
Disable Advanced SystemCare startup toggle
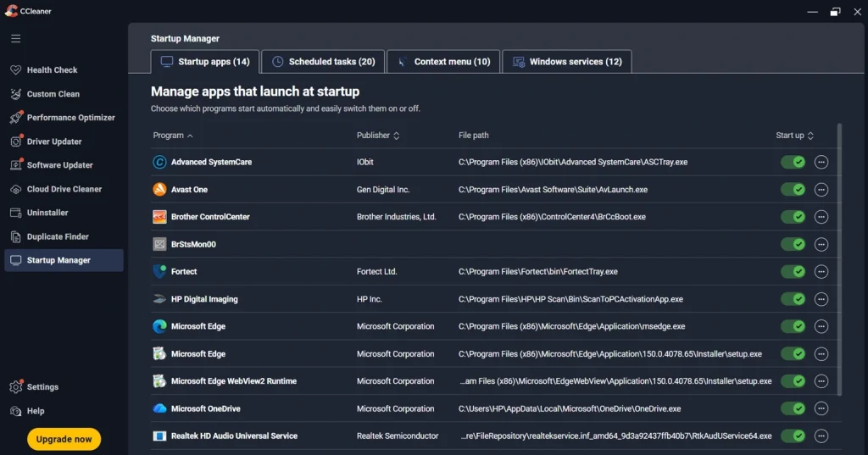click(x=793, y=162)
